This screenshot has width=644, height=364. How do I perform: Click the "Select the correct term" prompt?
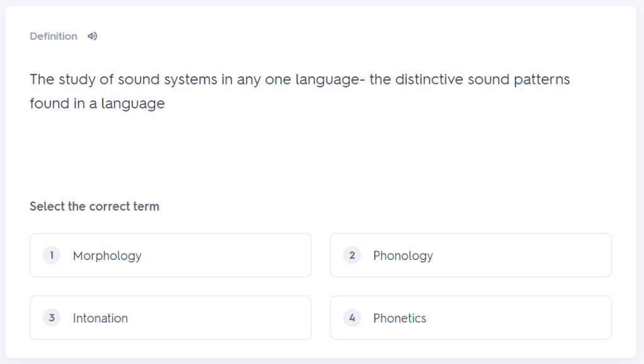point(95,206)
